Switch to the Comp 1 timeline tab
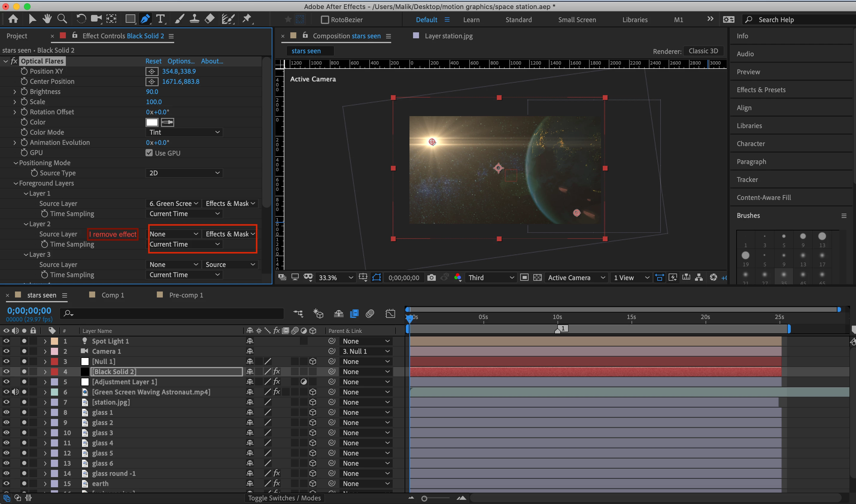Image resolution: width=856 pixels, height=504 pixels. coord(113,295)
